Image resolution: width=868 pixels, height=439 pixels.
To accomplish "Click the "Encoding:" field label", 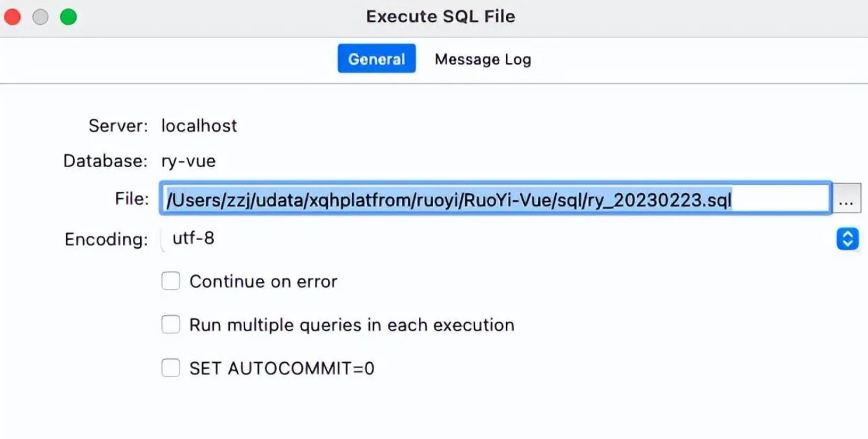I will point(106,240).
